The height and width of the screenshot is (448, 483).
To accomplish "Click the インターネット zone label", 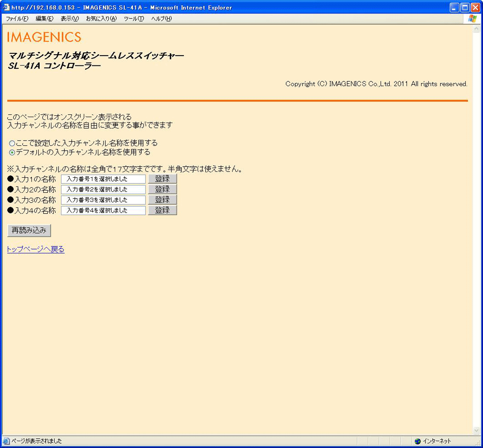I will (x=437, y=441).
